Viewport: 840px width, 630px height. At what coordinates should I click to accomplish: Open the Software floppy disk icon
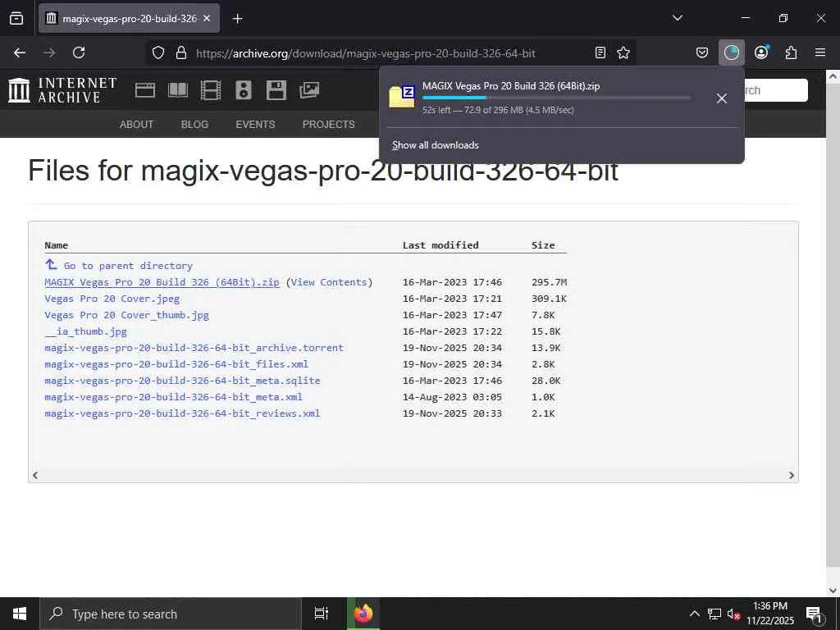pos(276,90)
